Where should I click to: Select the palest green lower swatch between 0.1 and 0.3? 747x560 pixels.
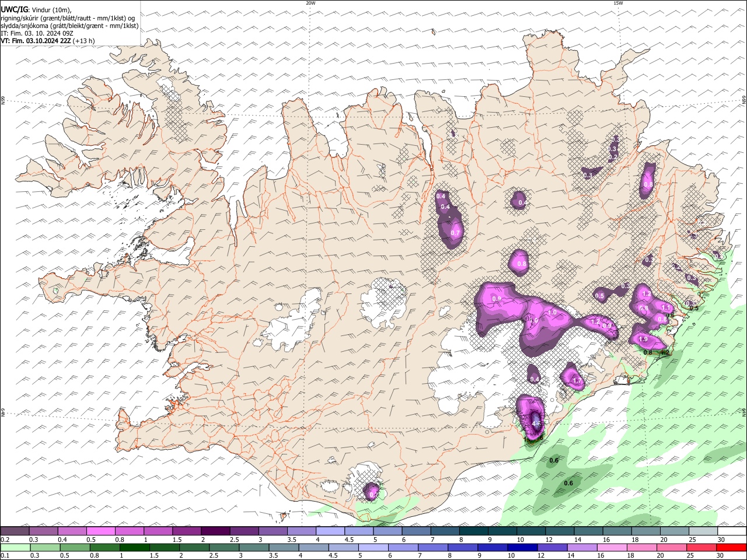pos(15,548)
